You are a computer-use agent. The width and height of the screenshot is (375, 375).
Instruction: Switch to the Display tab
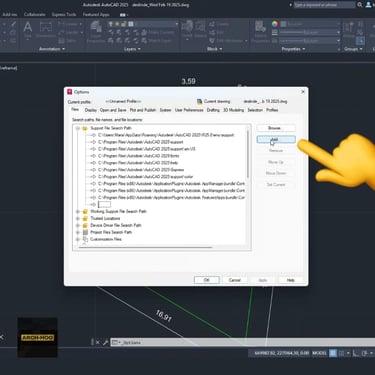click(91, 110)
